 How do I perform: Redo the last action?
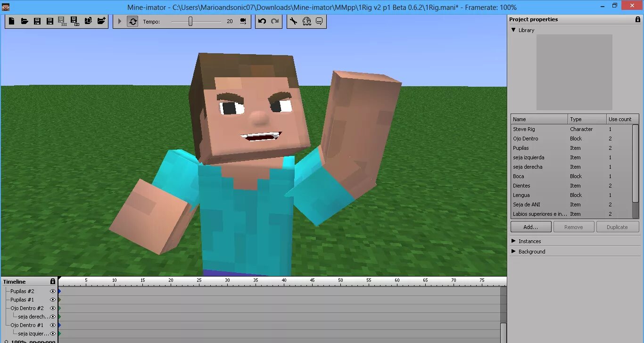pyautogui.click(x=275, y=21)
